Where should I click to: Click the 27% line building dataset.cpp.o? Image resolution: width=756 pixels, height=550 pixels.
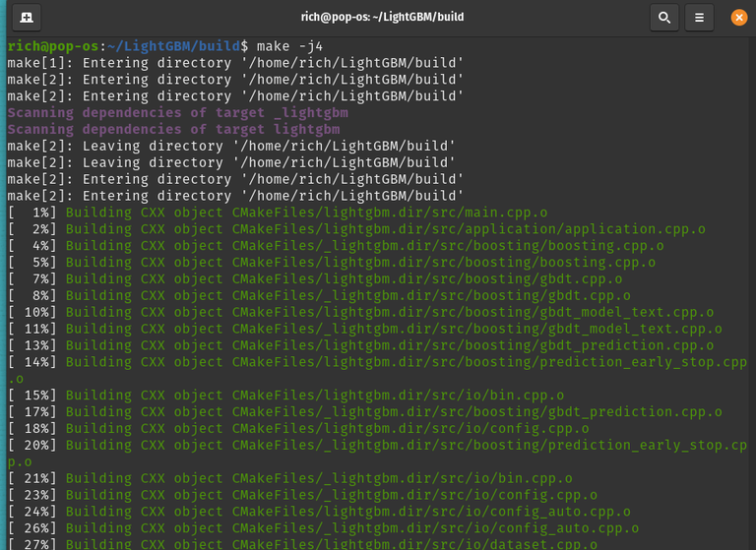tap(302, 544)
